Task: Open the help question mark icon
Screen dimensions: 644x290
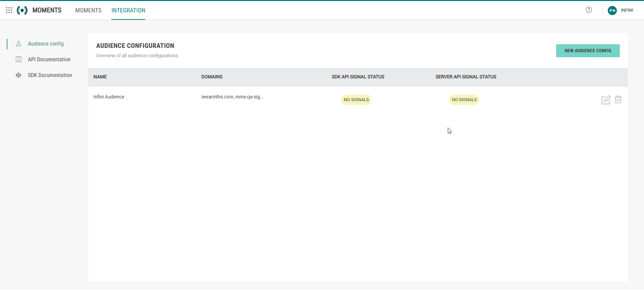Action: coord(589,10)
